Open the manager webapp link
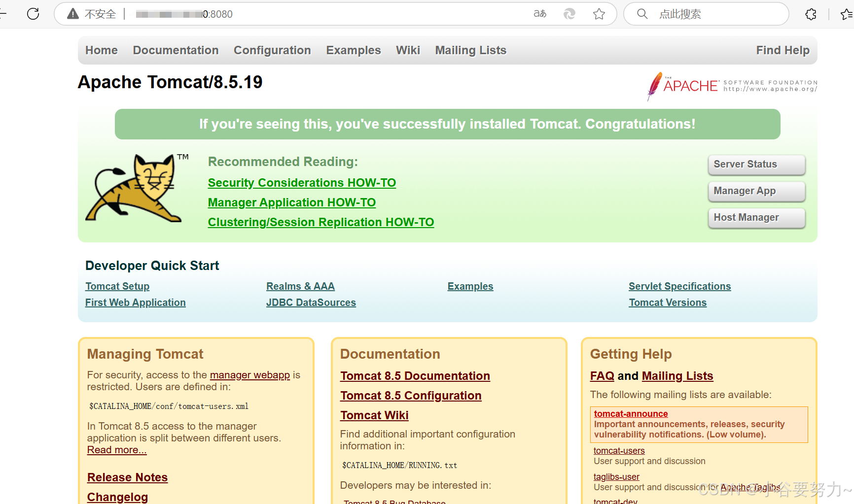The height and width of the screenshot is (504, 854). (250, 375)
